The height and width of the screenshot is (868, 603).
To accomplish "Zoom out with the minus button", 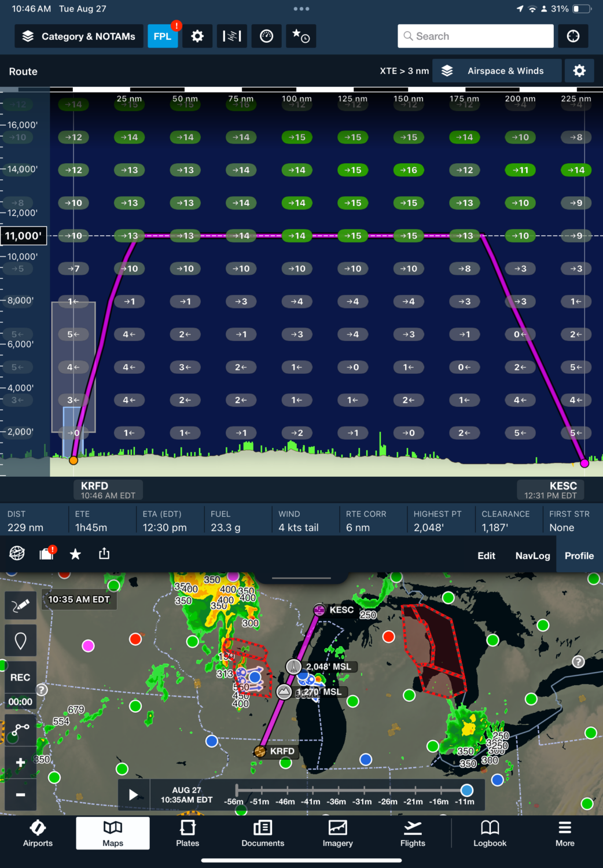I will [20, 795].
